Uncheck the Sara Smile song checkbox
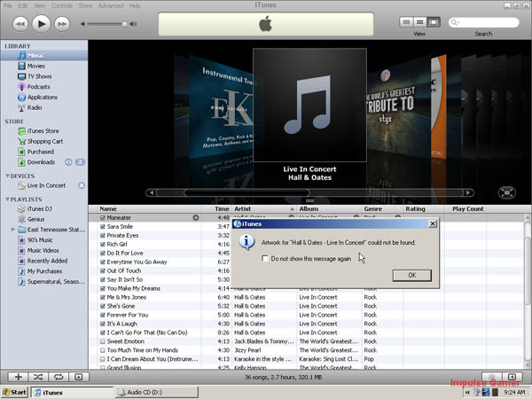This screenshot has height=399, width=532. click(x=103, y=227)
